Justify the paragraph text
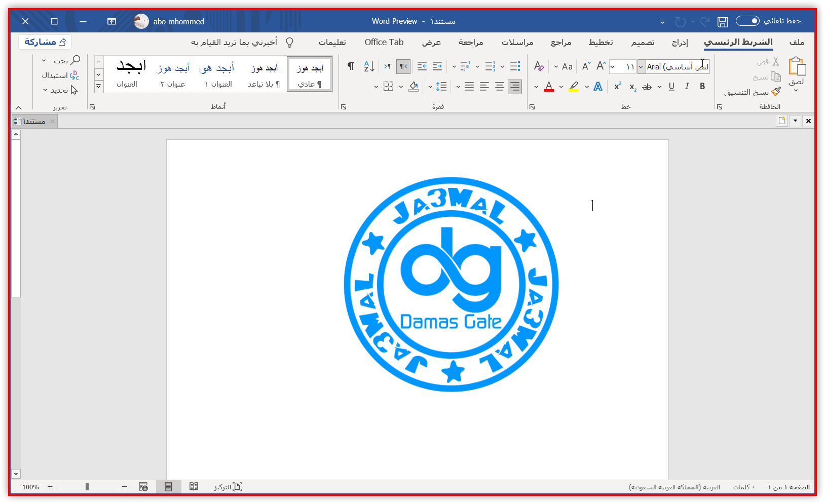Screen dimensions: 825x504 [469, 87]
